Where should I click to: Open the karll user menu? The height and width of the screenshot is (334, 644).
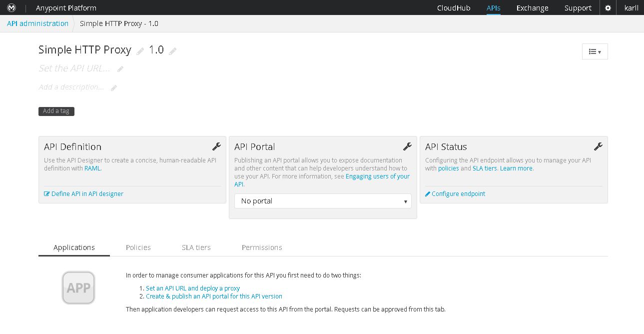[x=632, y=8]
